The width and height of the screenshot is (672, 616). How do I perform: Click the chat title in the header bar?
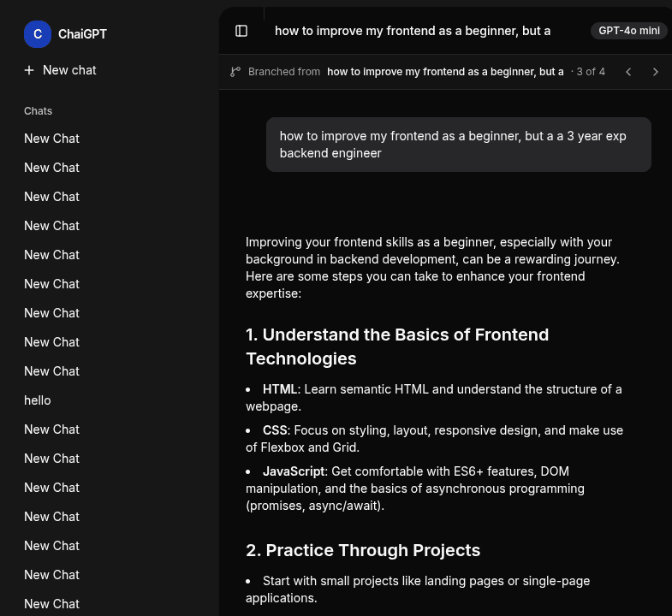coord(413,31)
